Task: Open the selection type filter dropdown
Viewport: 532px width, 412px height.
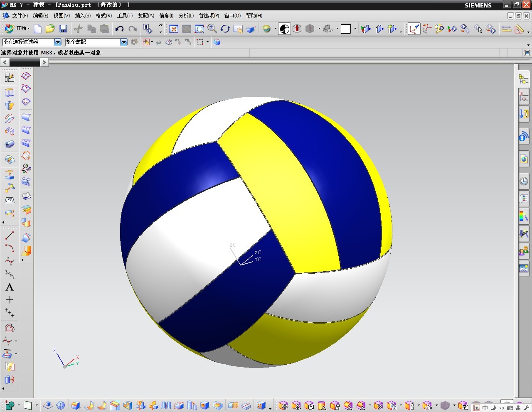Action: [x=58, y=42]
